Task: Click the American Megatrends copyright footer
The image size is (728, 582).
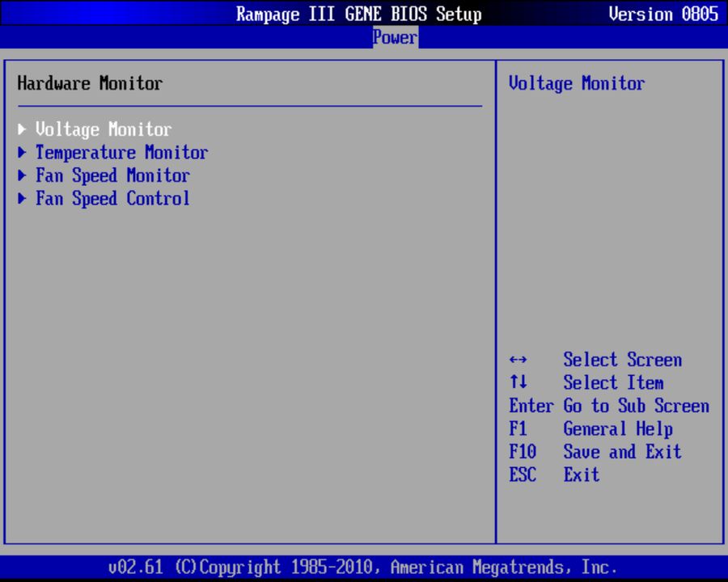Action: tap(362, 567)
